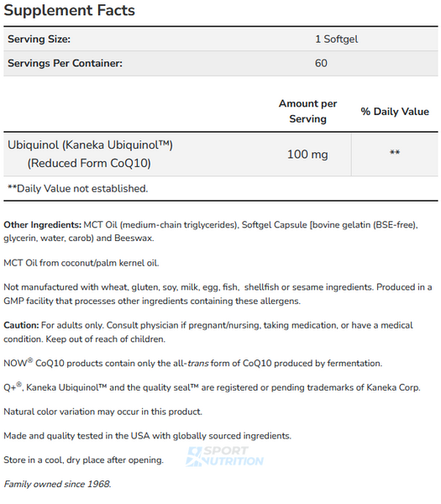This screenshot has height=504, width=441.
Task: Click the Amount per Serving column header
Action: point(307,111)
